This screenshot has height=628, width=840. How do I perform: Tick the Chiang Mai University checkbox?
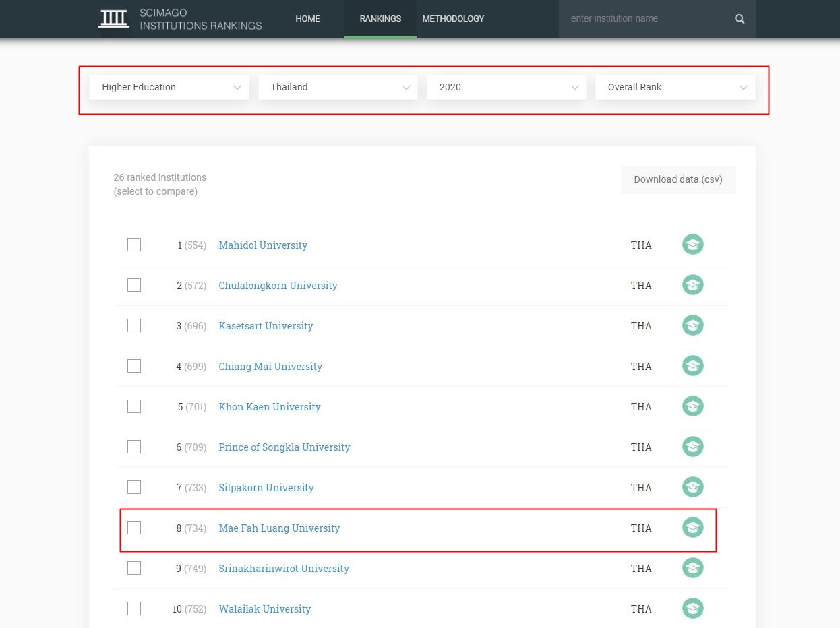(x=134, y=366)
